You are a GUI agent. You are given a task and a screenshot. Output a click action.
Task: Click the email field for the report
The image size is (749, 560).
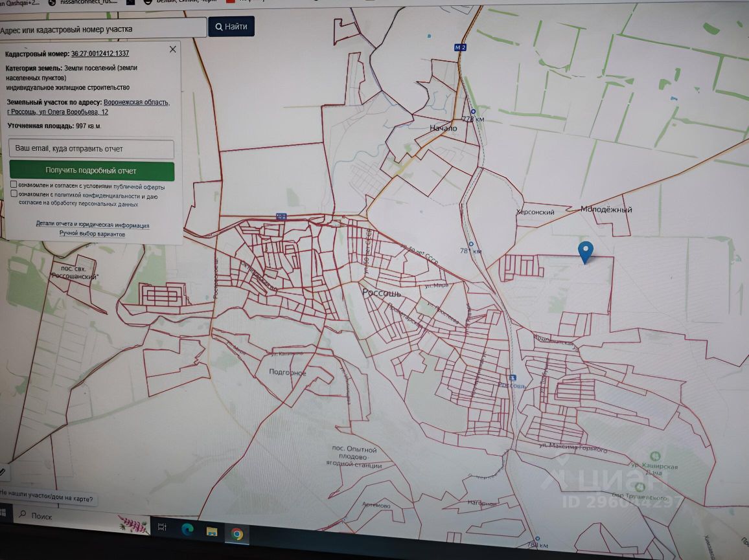[x=91, y=148]
